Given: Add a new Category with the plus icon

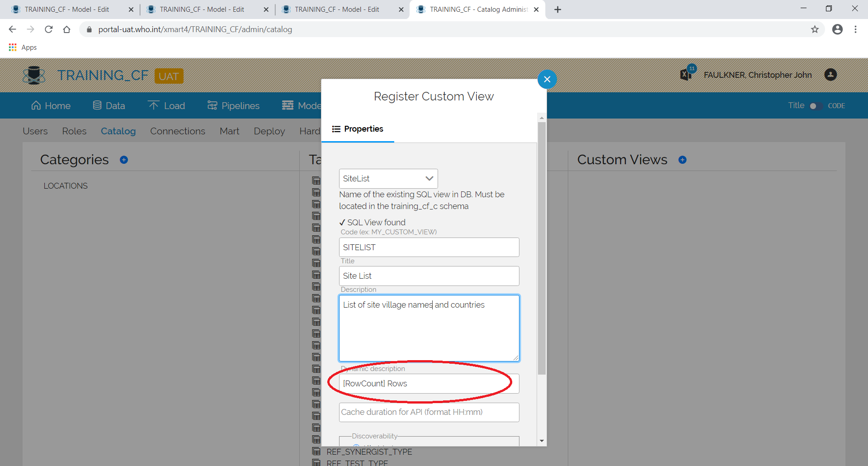Looking at the screenshot, I should (x=124, y=160).
